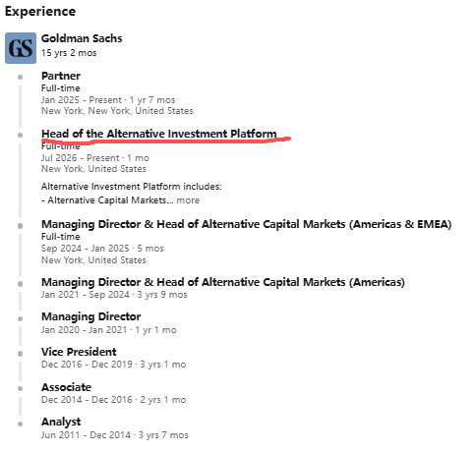The height and width of the screenshot is (453, 476).
Task: Click 'Jan 2025 - Present' date range
Action: tap(82, 100)
